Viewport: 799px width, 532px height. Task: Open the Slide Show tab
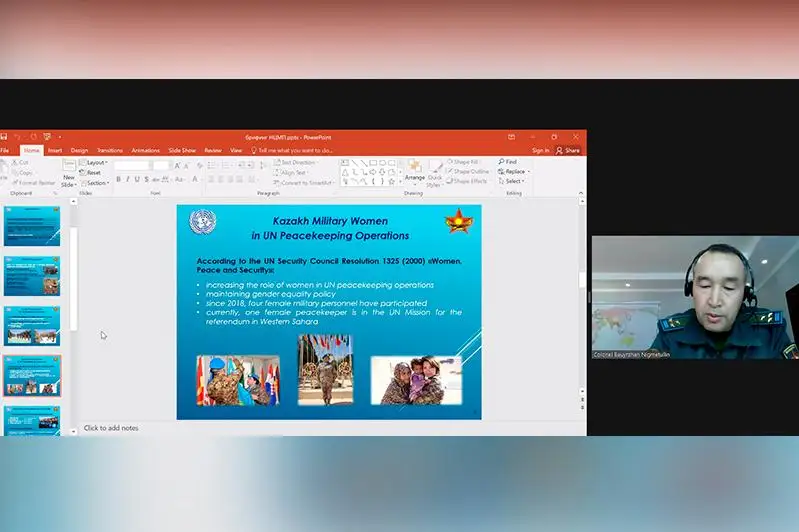[x=182, y=150]
